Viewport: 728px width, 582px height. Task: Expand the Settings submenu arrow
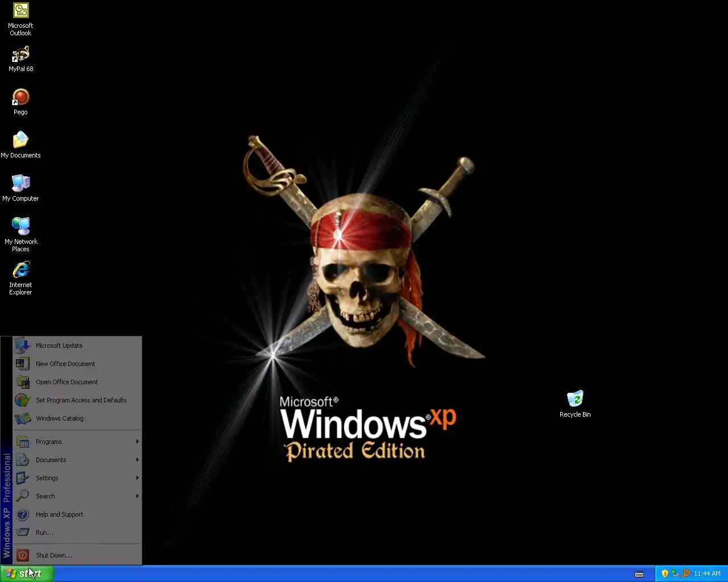137,478
